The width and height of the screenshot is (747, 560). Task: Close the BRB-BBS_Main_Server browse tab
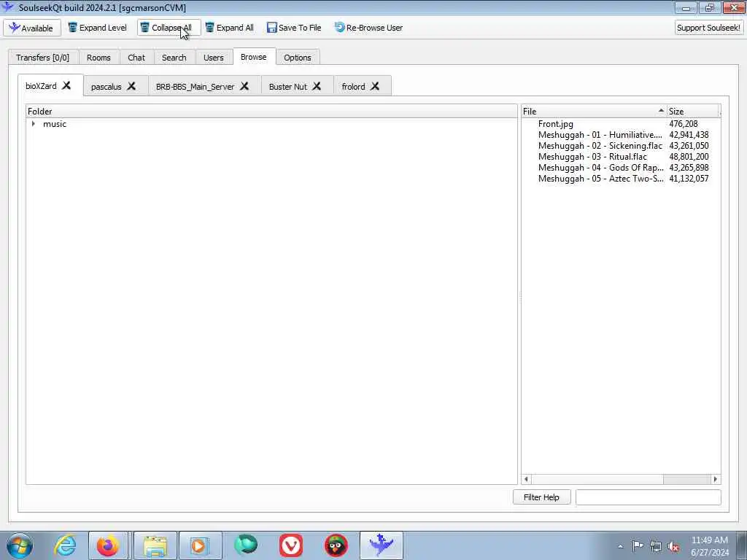244,86
